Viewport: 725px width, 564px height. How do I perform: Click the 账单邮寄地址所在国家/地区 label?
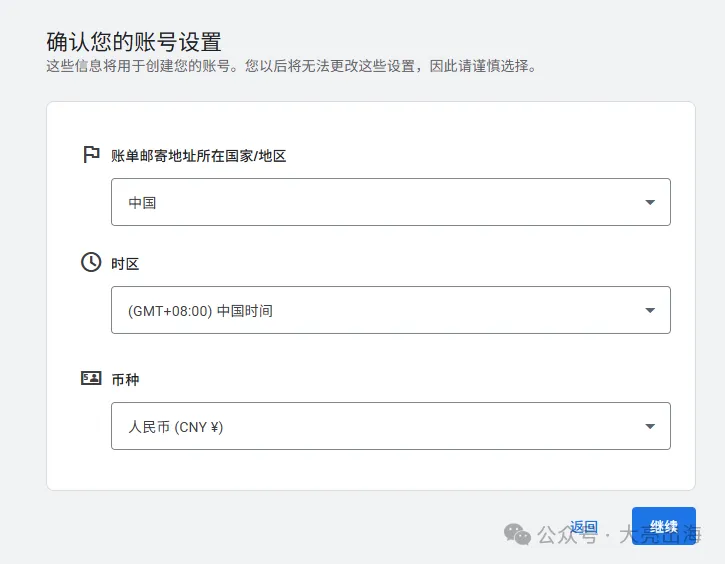pyautogui.click(x=198, y=156)
